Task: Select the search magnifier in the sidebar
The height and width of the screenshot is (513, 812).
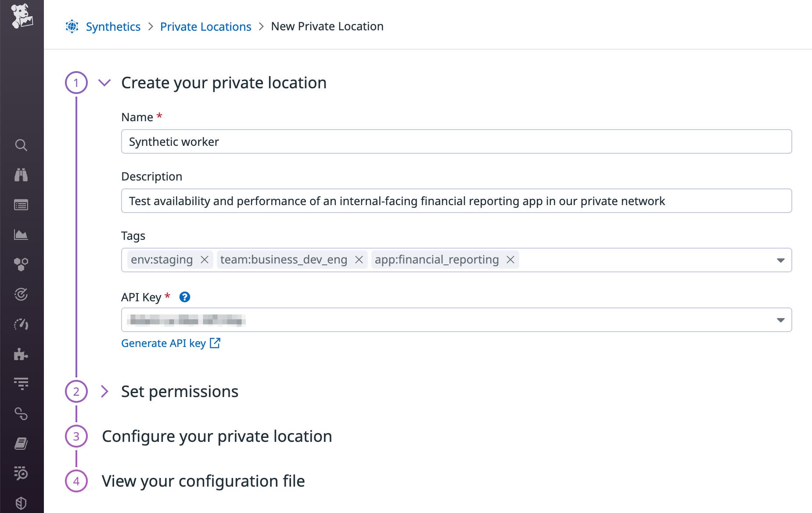Action: [x=22, y=145]
